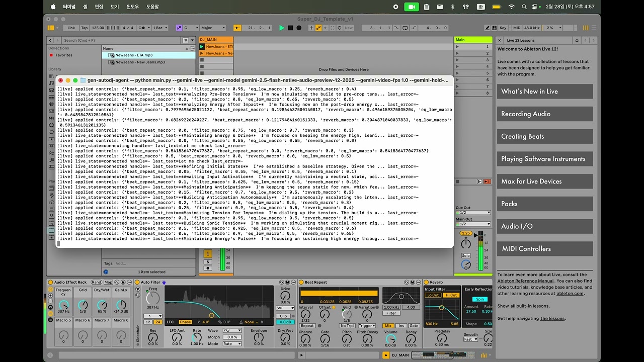Open the LFO Mode Rate dropdown
Image resolution: width=644 pixels, height=362 pixels.
(232, 344)
